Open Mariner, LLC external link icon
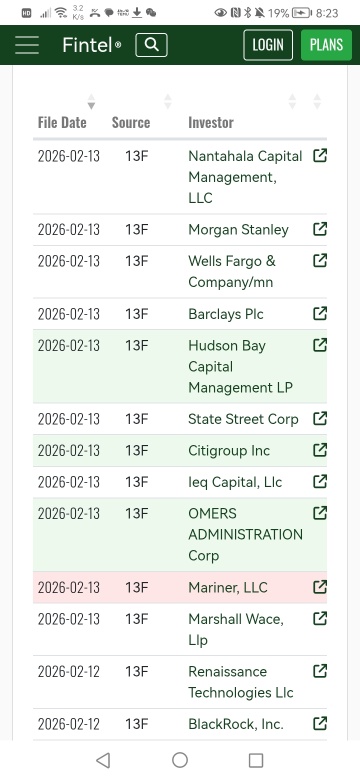Image resolution: width=360 pixels, height=780 pixels. pyautogui.click(x=320, y=587)
